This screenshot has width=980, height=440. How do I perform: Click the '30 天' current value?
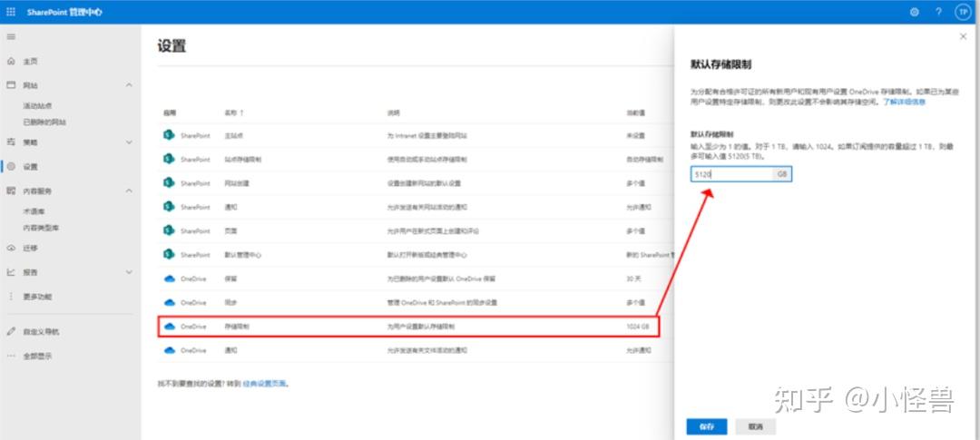(633, 279)
